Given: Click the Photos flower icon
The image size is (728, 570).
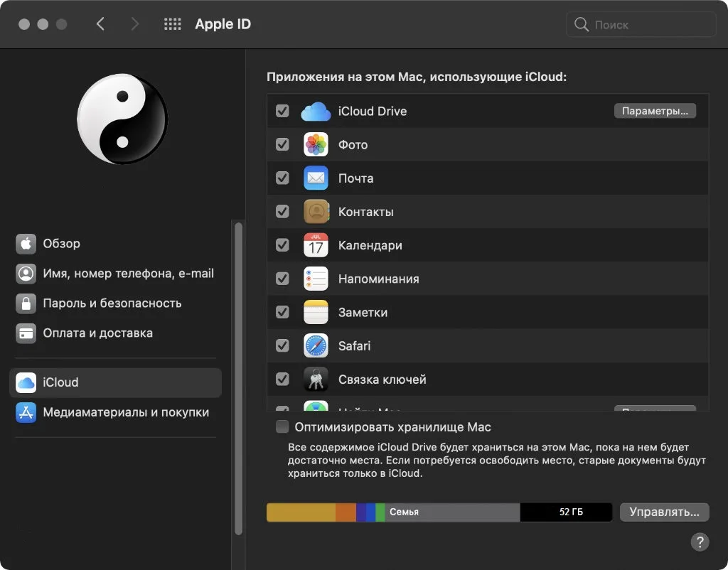Looking at the screenshot, I should tap(316, 144).
